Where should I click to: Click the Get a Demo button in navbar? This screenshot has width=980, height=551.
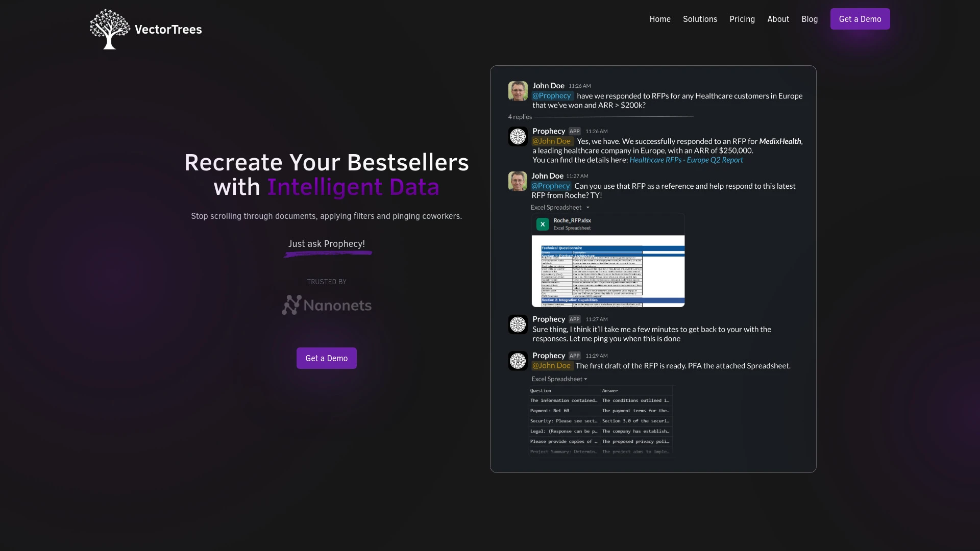[860, 19]
